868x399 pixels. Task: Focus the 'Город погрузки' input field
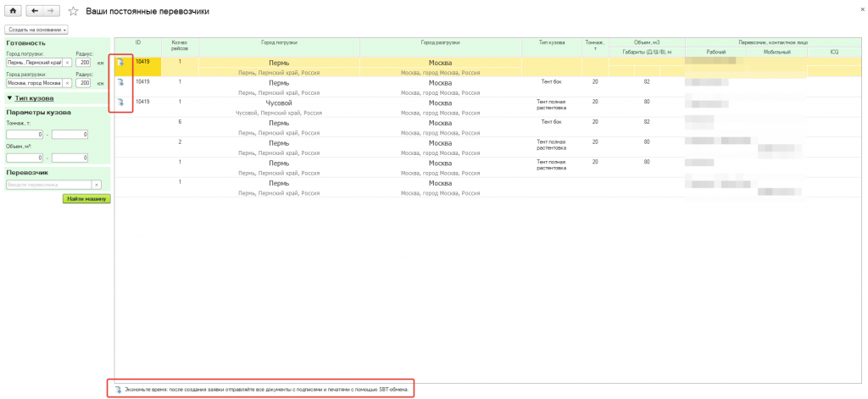pyautogui.click(x=34, y=63)
